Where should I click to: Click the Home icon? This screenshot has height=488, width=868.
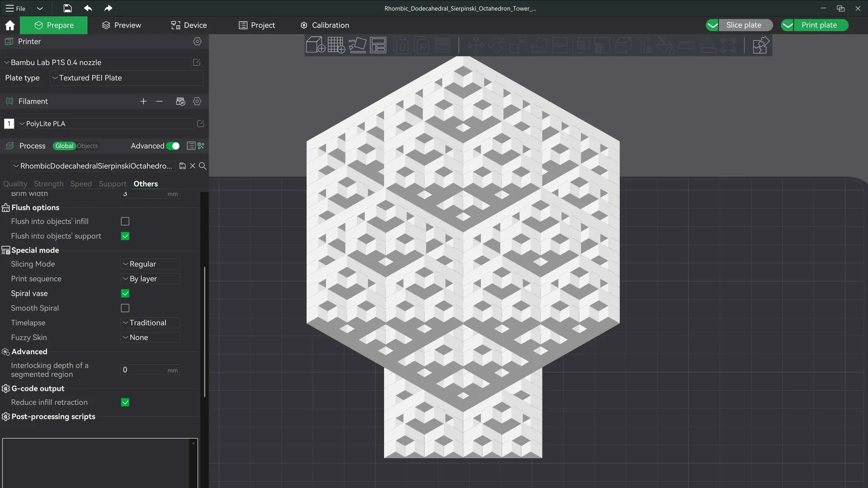coord(10,25)
